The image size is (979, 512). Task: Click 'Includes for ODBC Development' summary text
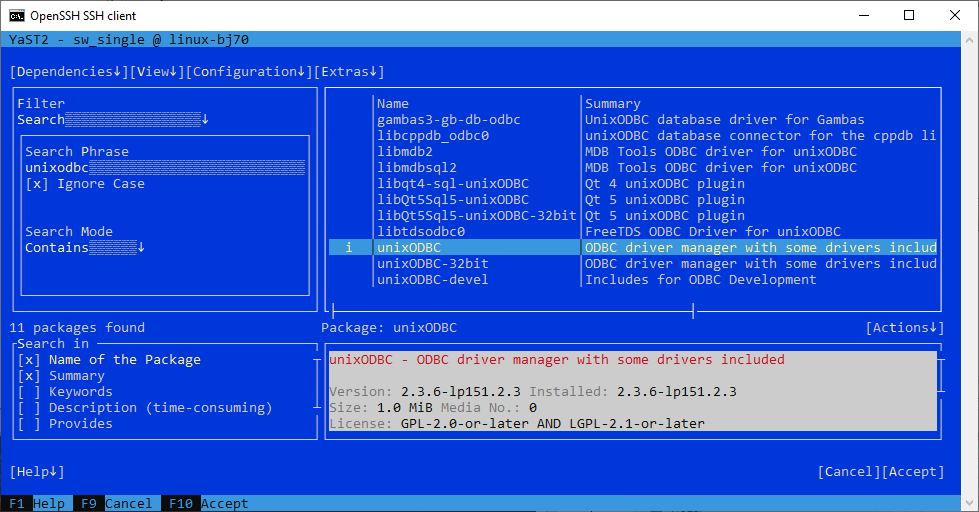click(x=701, y=280)
